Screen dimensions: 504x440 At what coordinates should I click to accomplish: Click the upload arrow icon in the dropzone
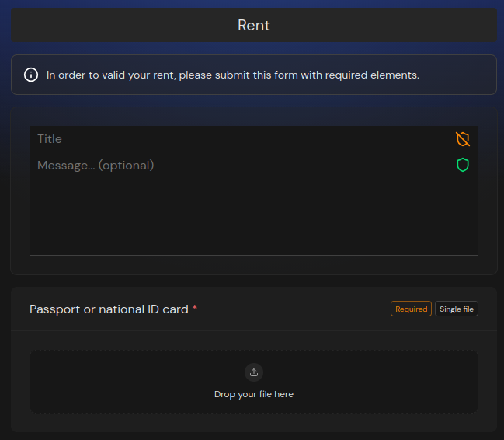pos(254,372)
